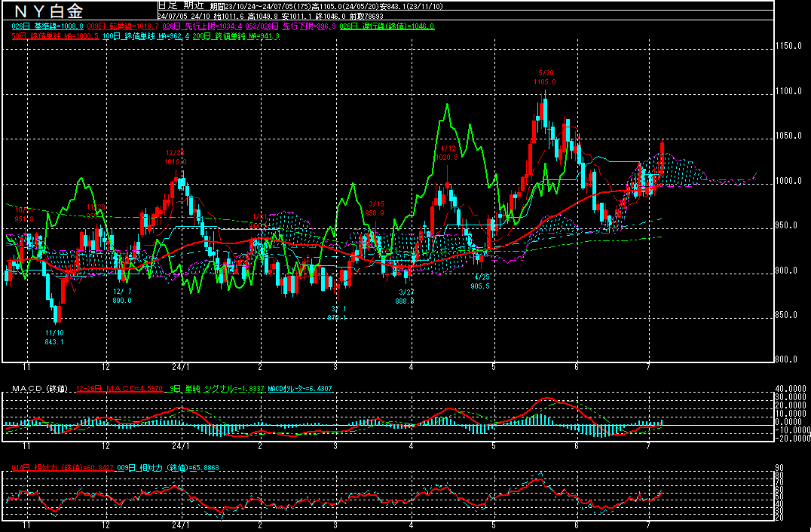
Task: Click the 24/1 month label under price chart
Action: point(180,367)
